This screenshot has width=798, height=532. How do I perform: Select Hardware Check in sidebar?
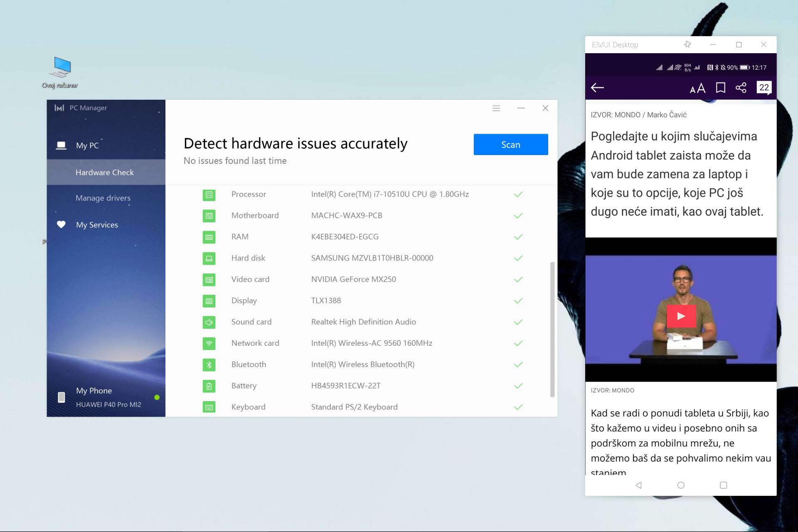pyautogui.click(x=105, y=172)
